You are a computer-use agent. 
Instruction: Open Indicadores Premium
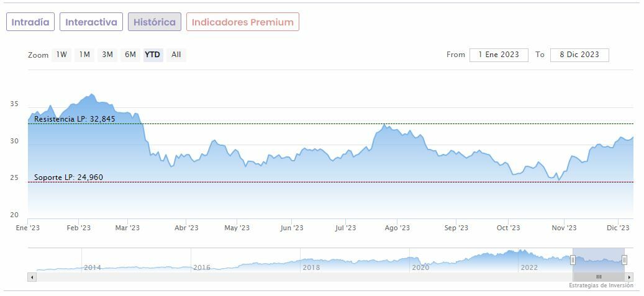[x=242, y=22]
